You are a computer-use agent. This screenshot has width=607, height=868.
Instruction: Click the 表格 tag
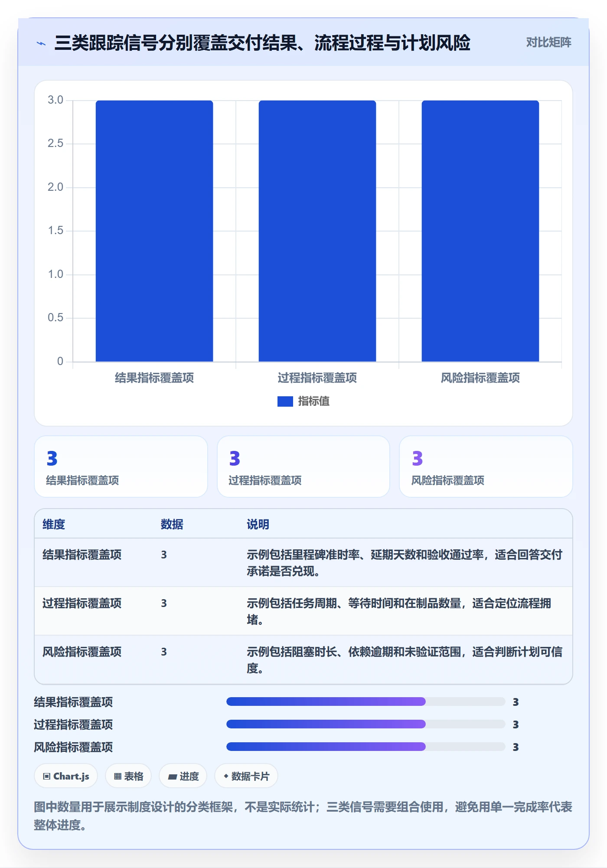point(128,776)
